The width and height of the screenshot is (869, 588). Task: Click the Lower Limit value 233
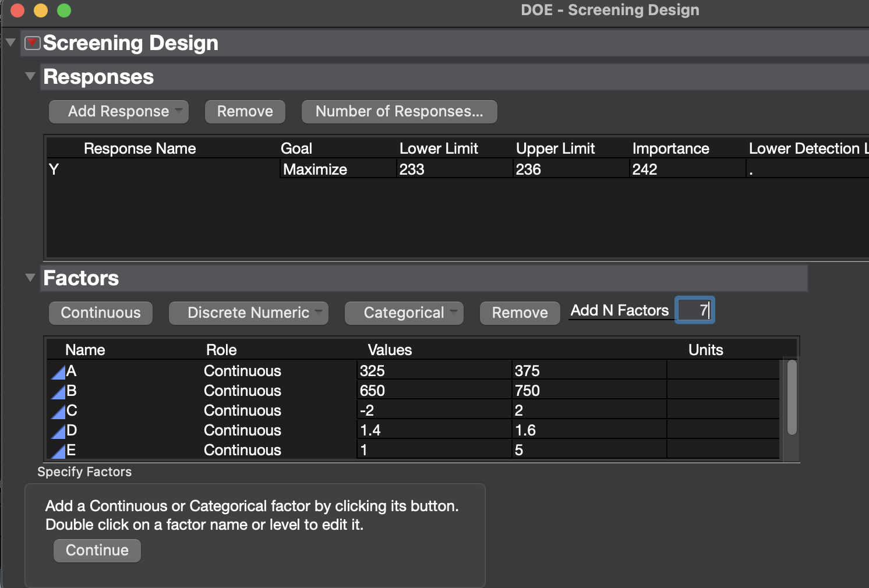454,169
